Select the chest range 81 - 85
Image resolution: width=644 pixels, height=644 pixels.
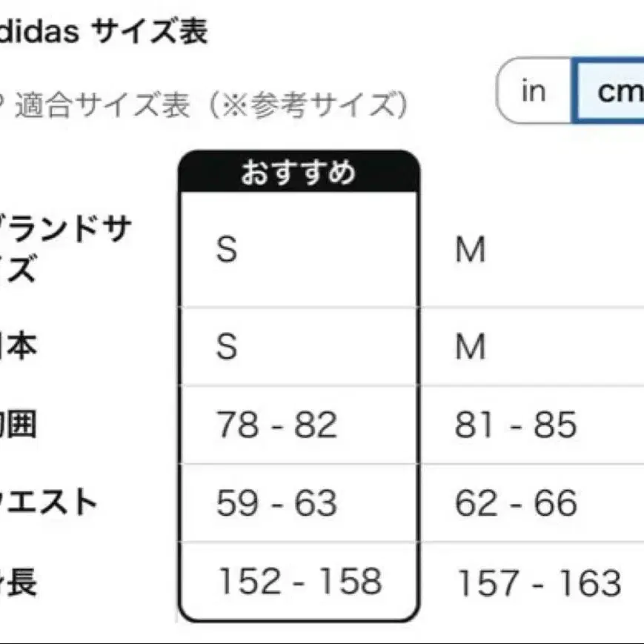pyautogui.click(x=516, y=424)
